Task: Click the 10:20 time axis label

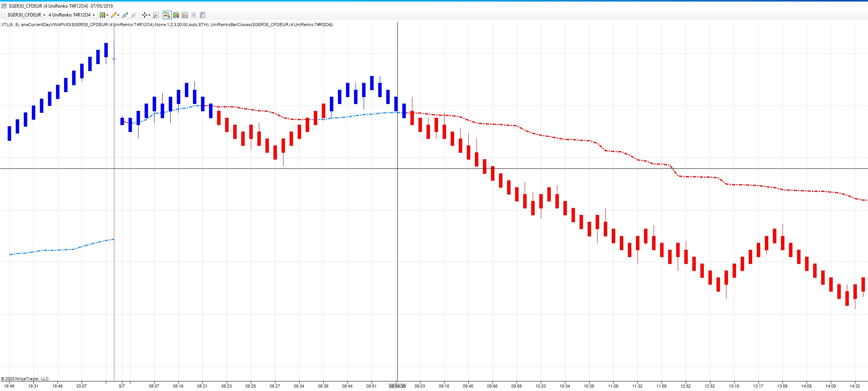Action: click(541, 386)
